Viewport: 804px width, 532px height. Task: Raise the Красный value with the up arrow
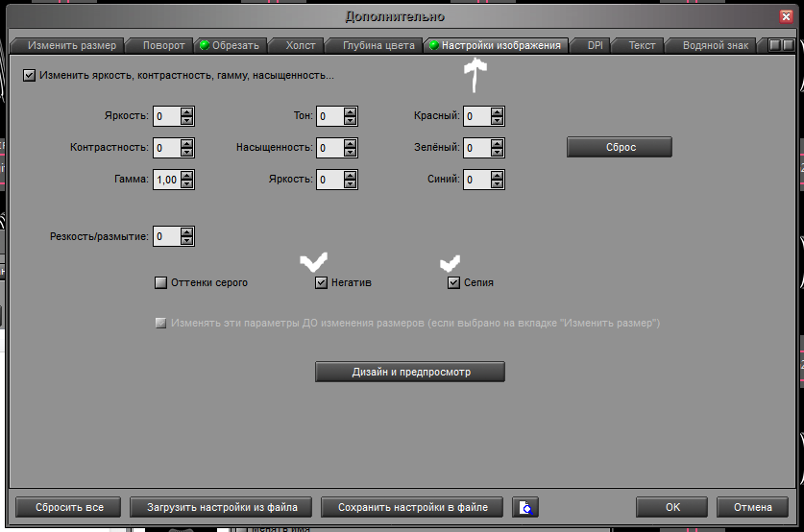click(x=497, y=111)
